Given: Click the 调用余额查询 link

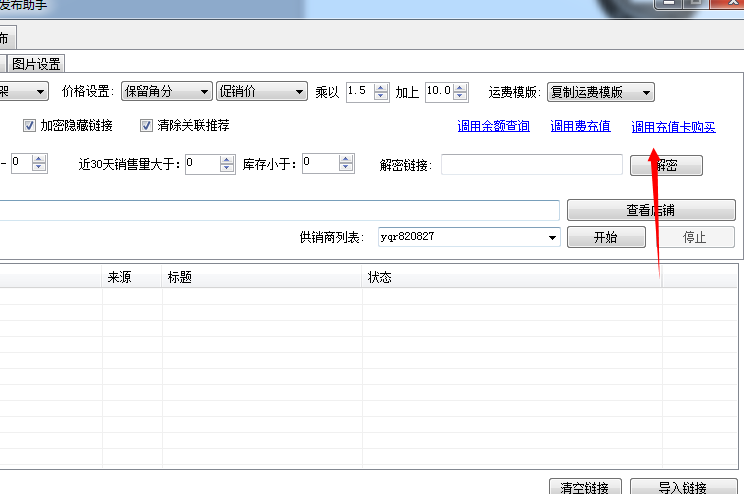Looking at the screenshot, I should coord(493,127).
